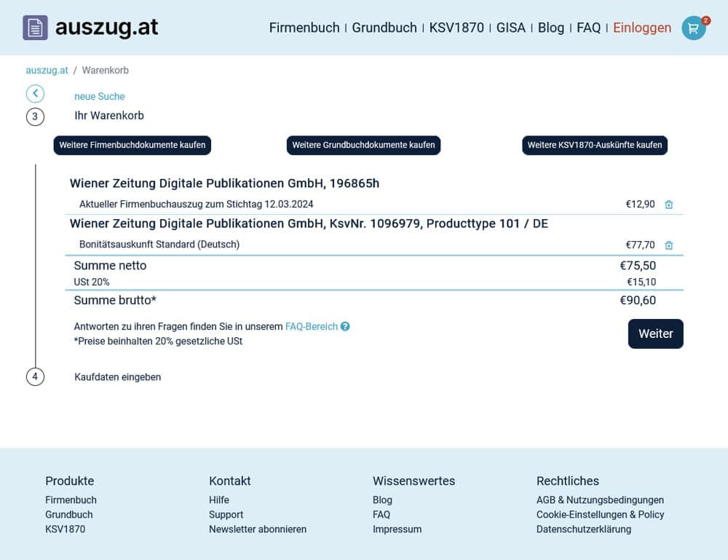This screenshot has width=728, height=560.
Task: Click the step 3 circle indicator
Action: [x=35, y=117]
